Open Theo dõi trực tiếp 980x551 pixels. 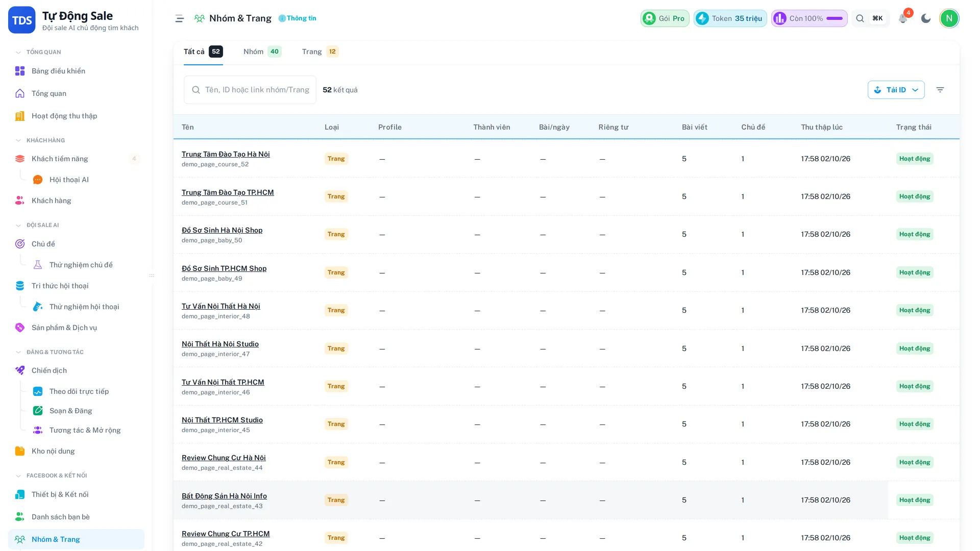(85, 391)
